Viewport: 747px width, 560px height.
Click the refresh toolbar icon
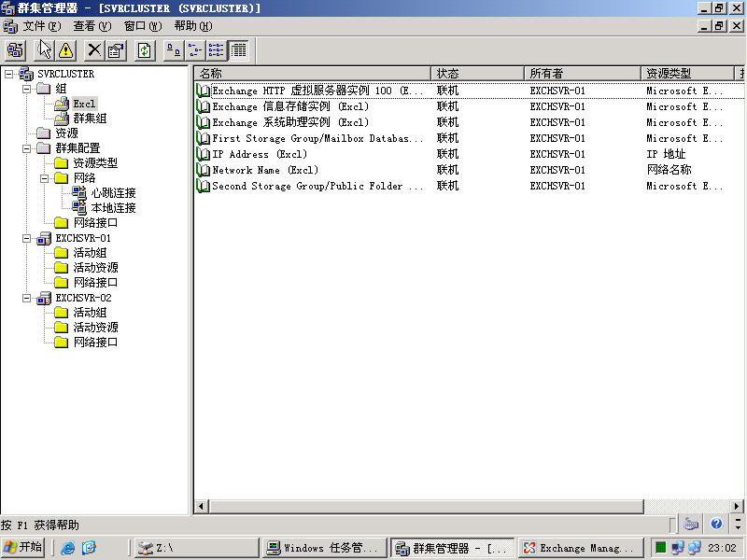[145, 50]
